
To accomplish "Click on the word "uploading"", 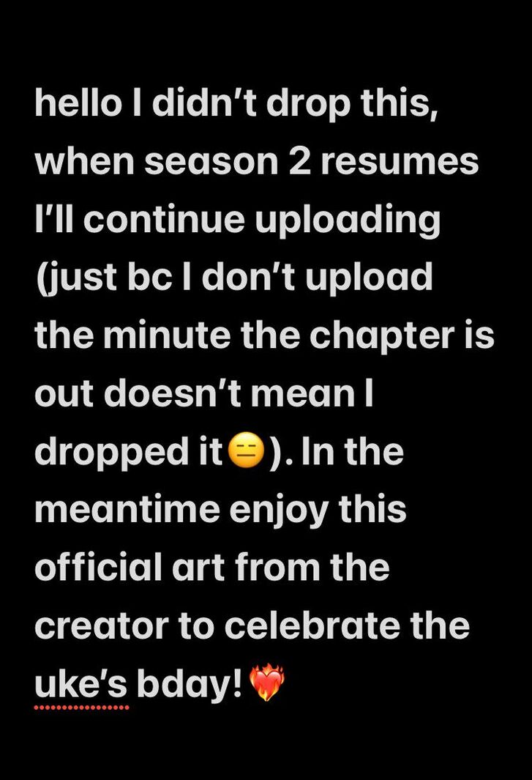I will point(348,220).
